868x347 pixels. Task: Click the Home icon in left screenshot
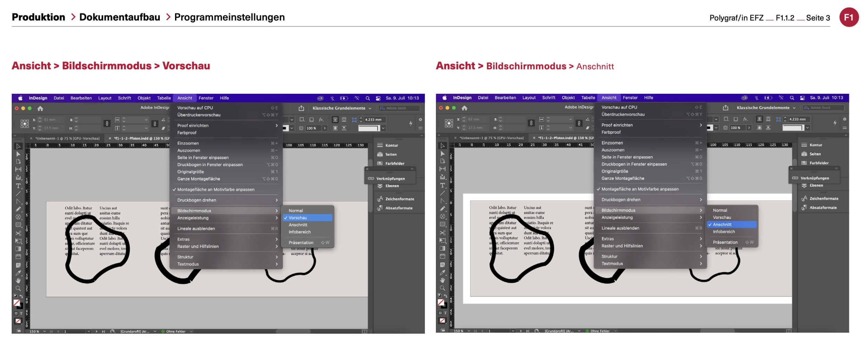[40, 108]
